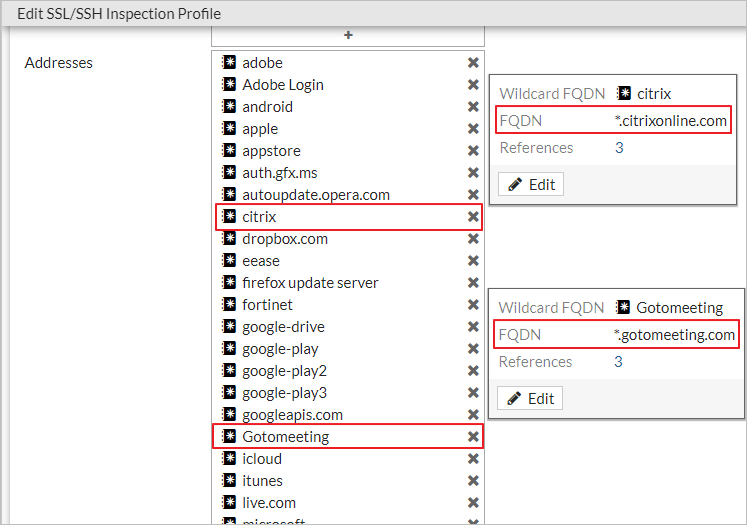
Task: Select the appstore address row
Action: point(348,151)
